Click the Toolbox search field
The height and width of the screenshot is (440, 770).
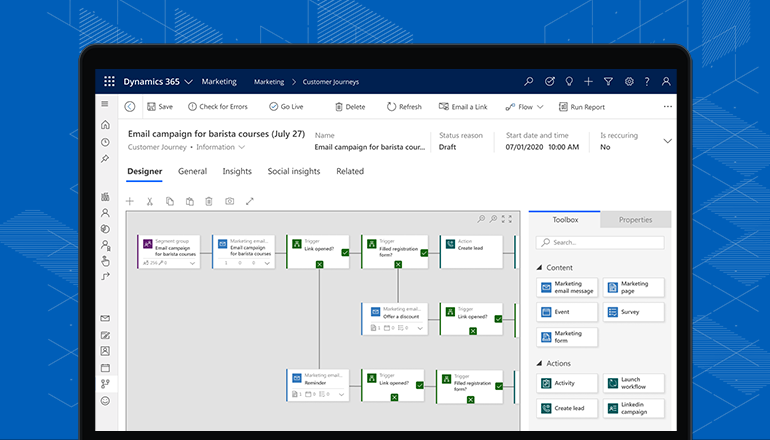tap(600, 242)
